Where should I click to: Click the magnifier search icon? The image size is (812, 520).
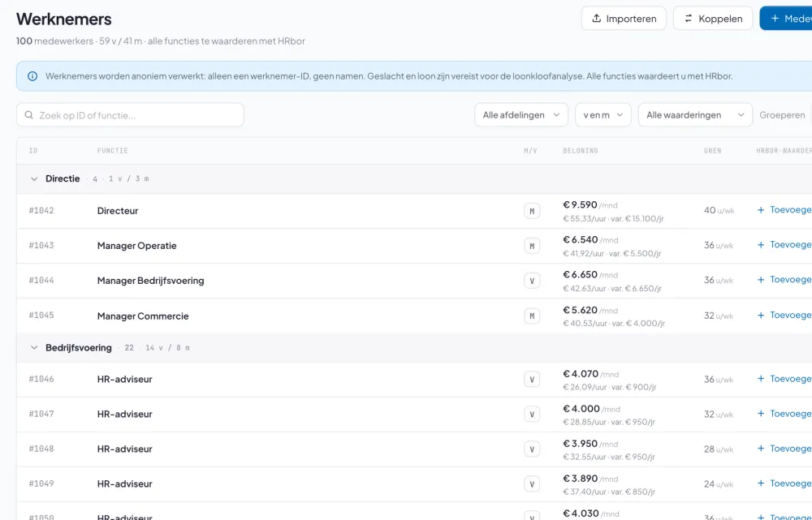tap(29, 115)
